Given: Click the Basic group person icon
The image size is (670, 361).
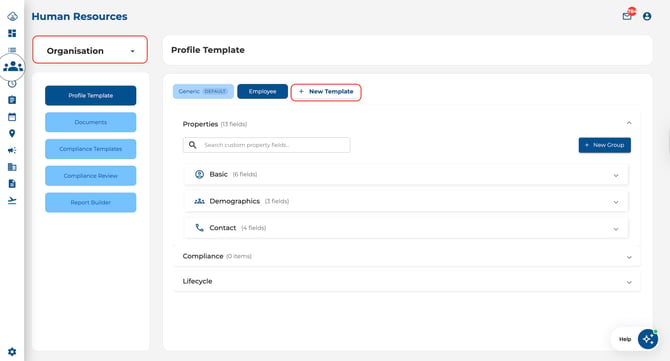Looking at the screenshot, I should (200, 174).
